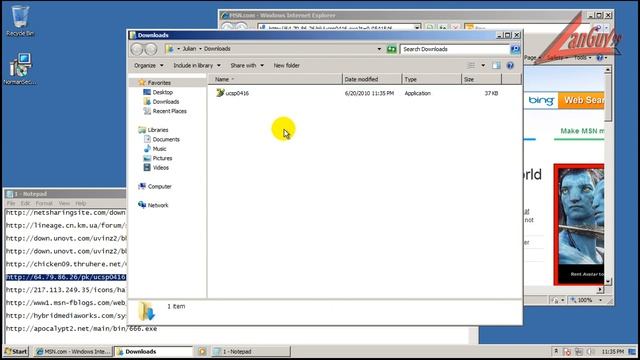This screenshot has width=640, height=360.
Task: Click the taskbar icon between Downloads and Notepad
Action: pyautogui.click(x=202, y=351)
